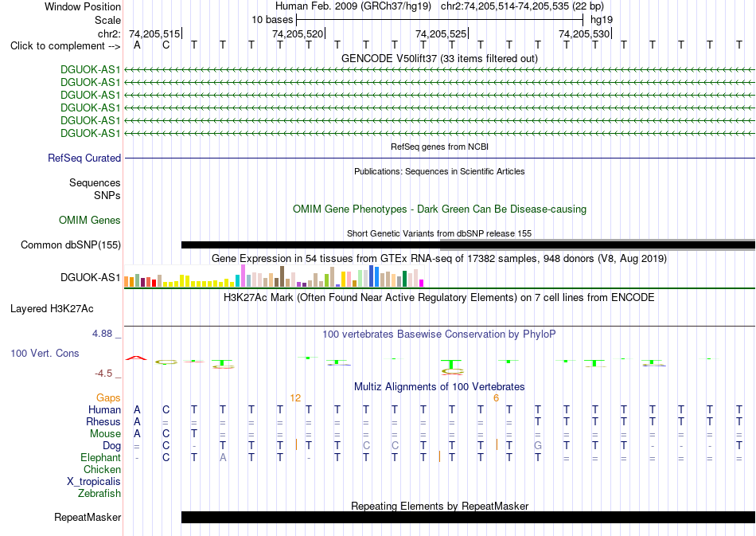The image size is (756, 536).
Task: Open the 'Repeating Elements by RepeatMasker' title
Action: coord(439,506)
